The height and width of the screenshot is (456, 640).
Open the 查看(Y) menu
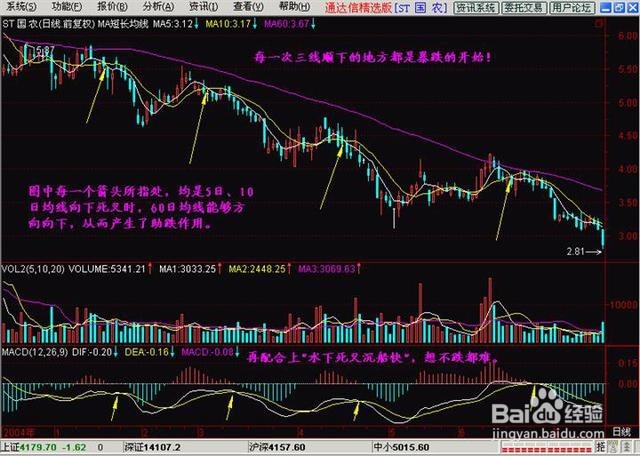click(x=248, y=7)
